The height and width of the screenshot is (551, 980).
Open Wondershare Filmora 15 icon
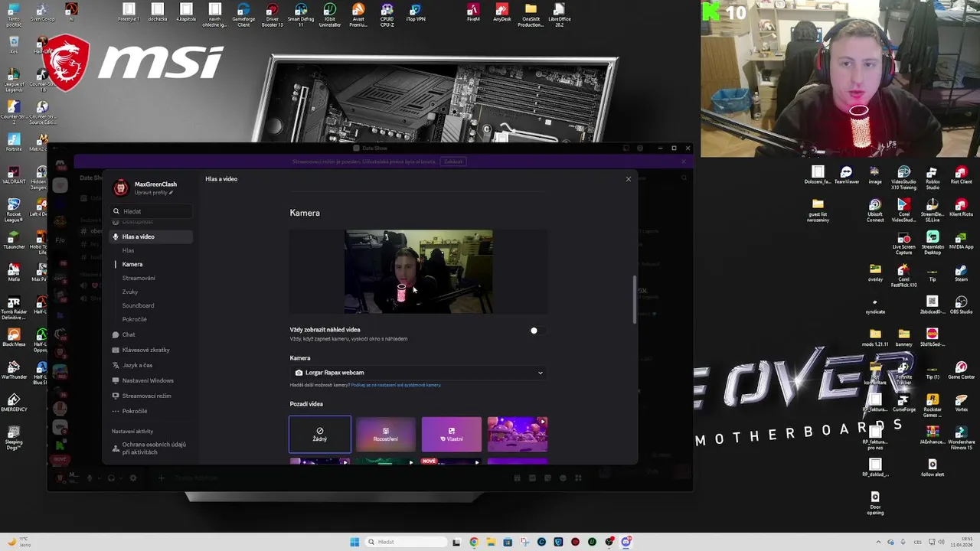click(961, 439)
